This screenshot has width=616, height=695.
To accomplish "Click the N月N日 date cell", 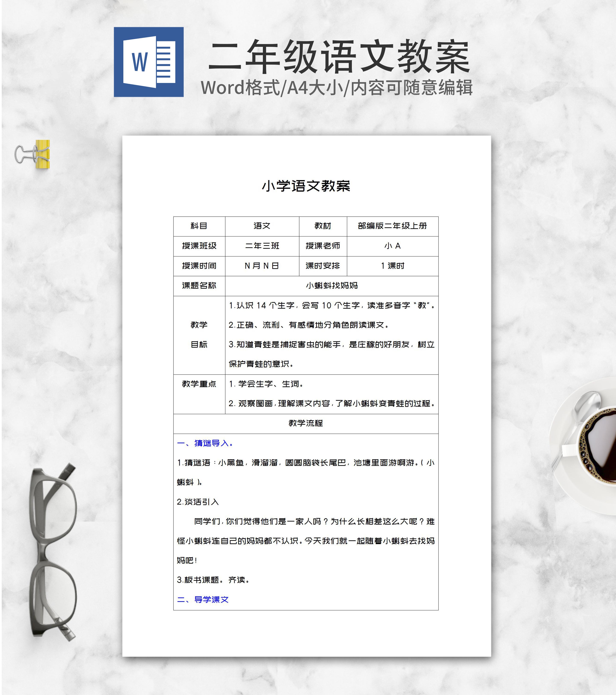I will point(262,266).
